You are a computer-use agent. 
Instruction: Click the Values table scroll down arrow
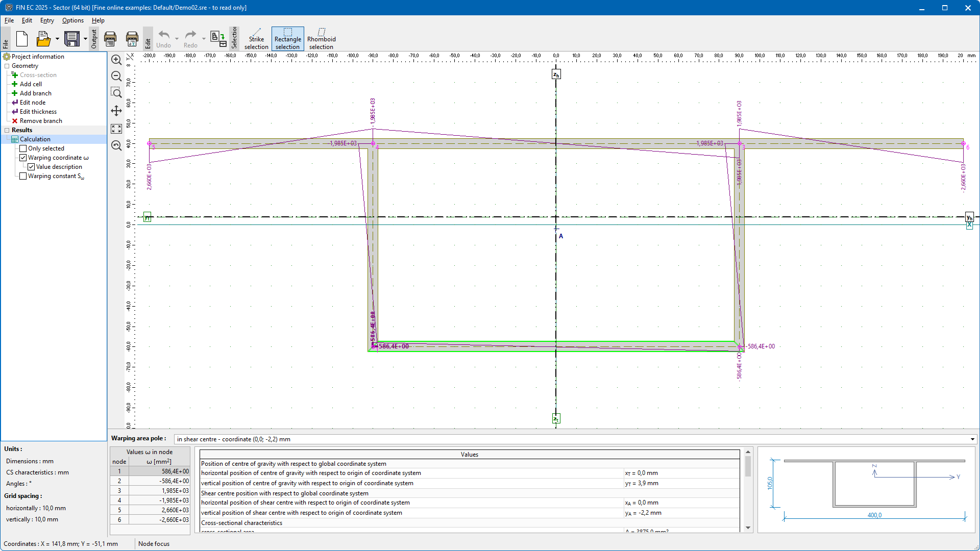748,528
